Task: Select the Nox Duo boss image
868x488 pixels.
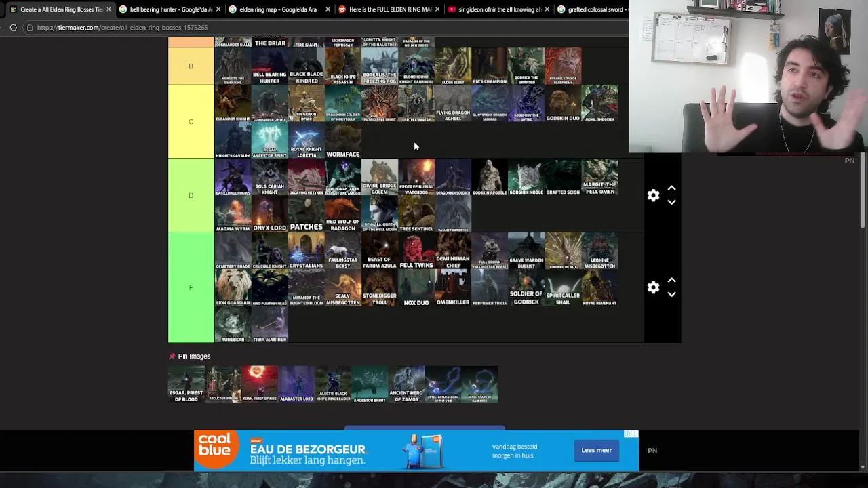Action: [x=416, y=287]
